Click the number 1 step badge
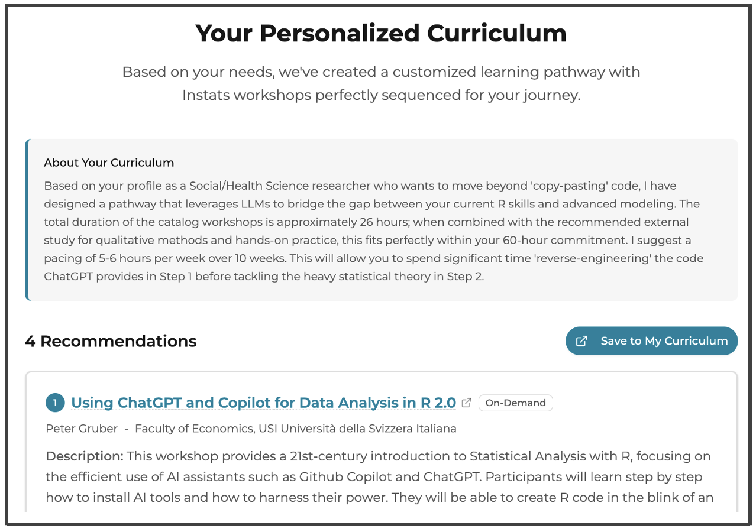Screen dimensions: 756x532 [55, 403]
